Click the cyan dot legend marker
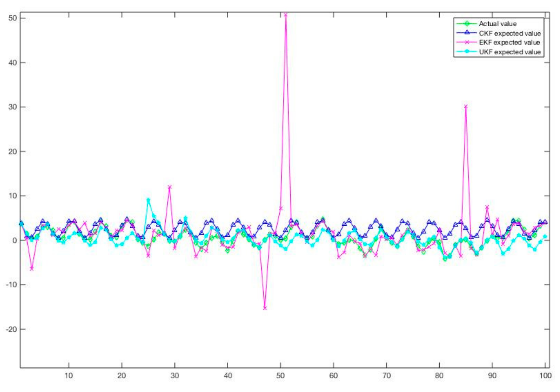 [x=467, y=52]
